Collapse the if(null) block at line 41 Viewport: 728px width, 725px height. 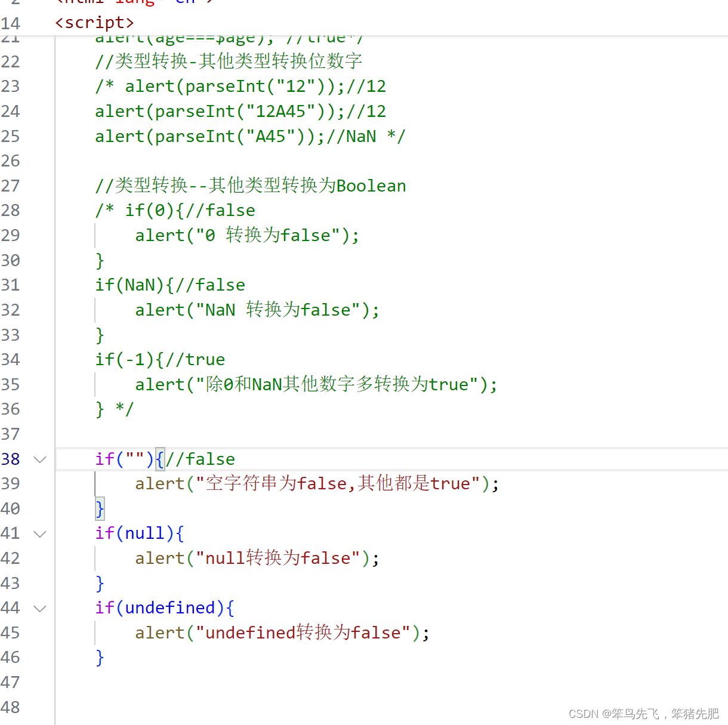[x=39, y=533]
